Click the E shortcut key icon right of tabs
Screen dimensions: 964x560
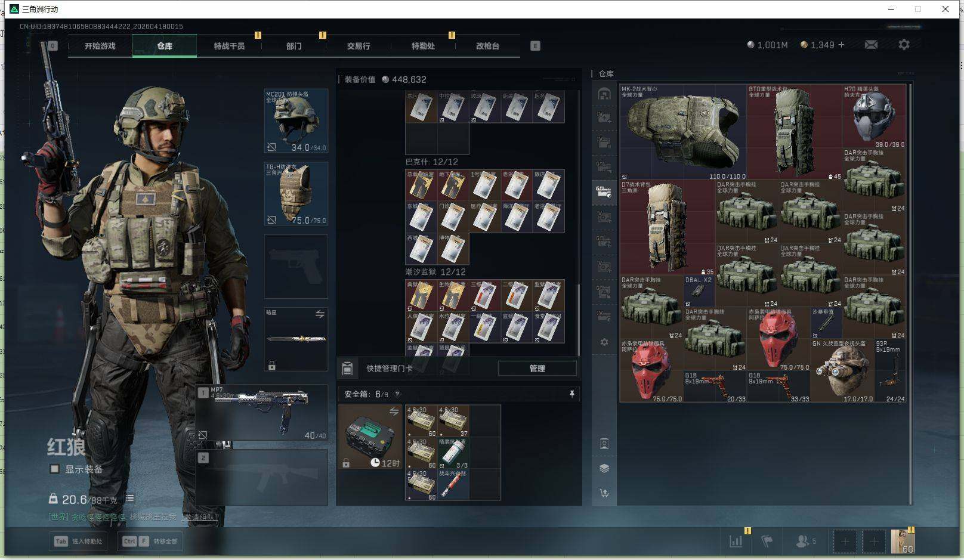(535, 46)
